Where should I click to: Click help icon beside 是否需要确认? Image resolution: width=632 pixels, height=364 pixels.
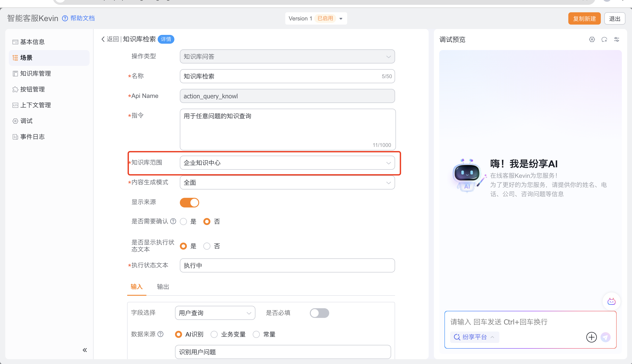[x=173, y=221]
